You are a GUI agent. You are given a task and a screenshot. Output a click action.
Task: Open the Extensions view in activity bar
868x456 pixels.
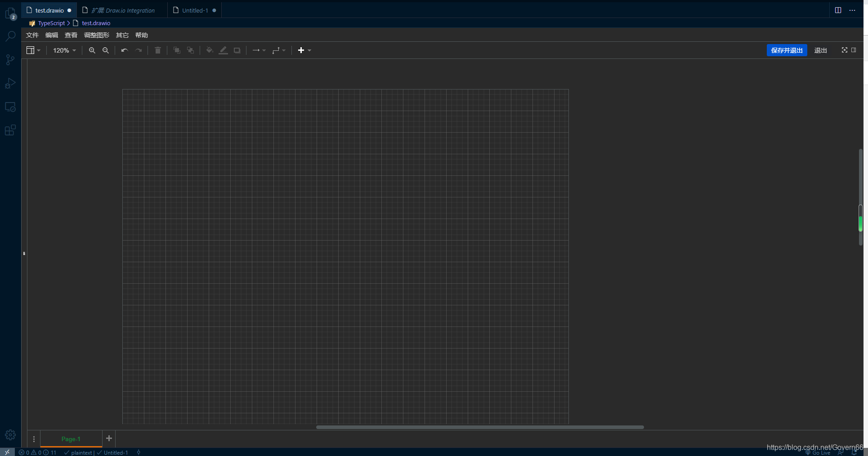(10, 130)
